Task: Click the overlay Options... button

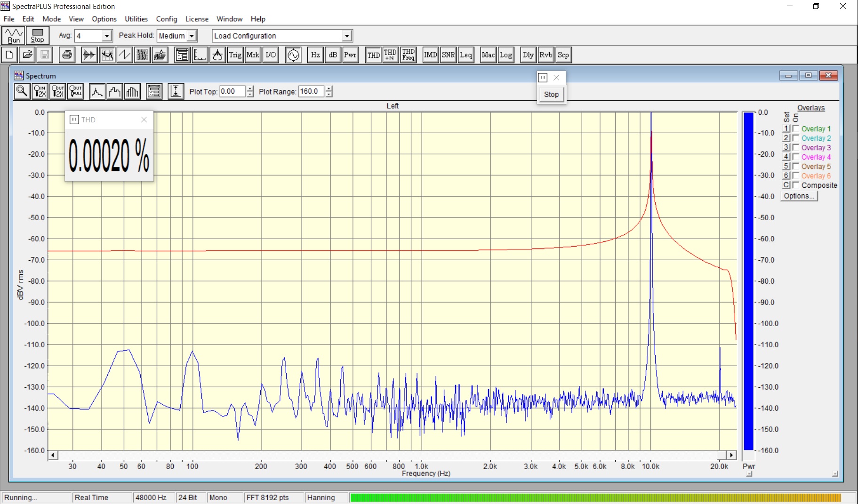Action: pos(799,196)
